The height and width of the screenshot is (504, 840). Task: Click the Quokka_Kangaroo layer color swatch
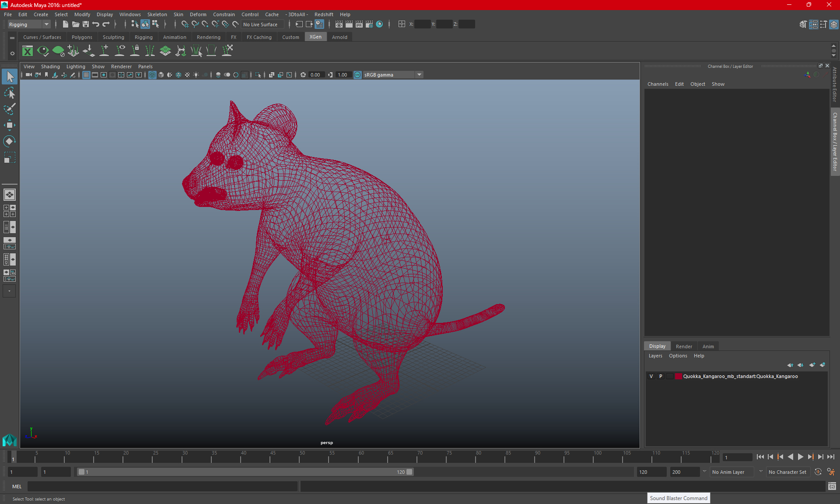[679, 376]
